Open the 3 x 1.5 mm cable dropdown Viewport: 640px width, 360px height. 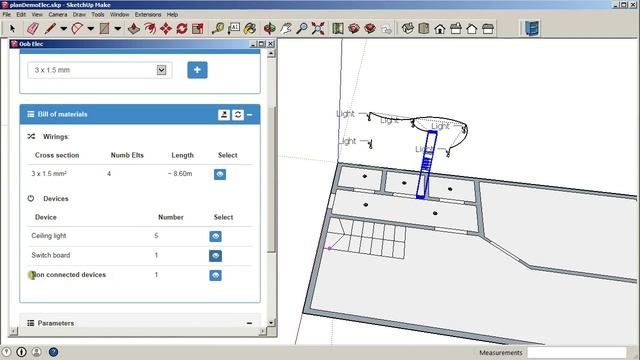coord(100,70)
